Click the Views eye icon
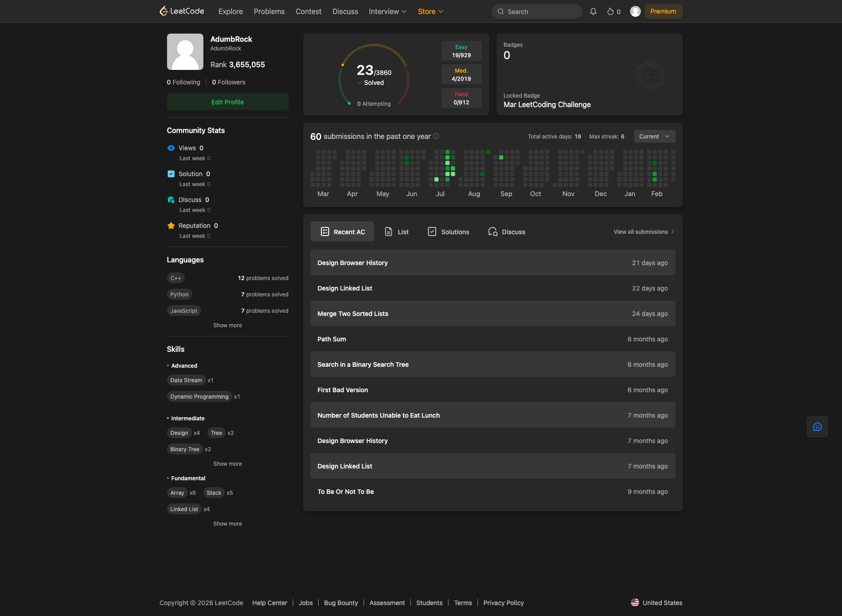Viewport: 842px width, 616px height. [171, 148]
